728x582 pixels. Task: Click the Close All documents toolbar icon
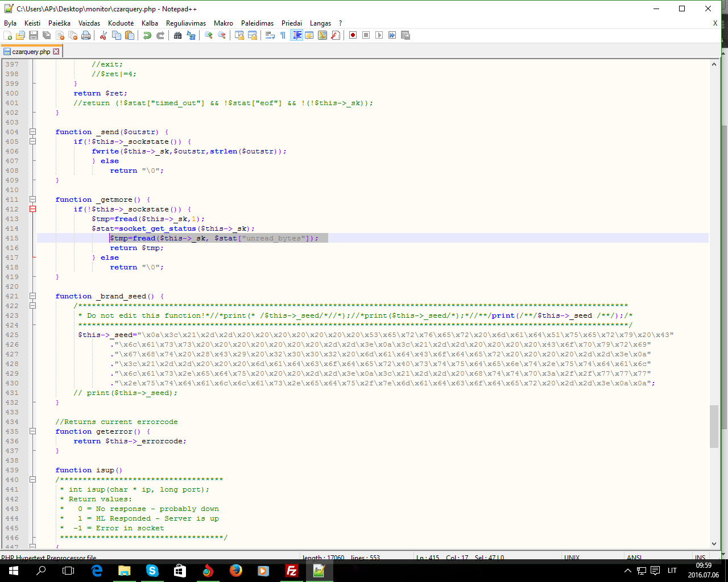tap(73, 35)
